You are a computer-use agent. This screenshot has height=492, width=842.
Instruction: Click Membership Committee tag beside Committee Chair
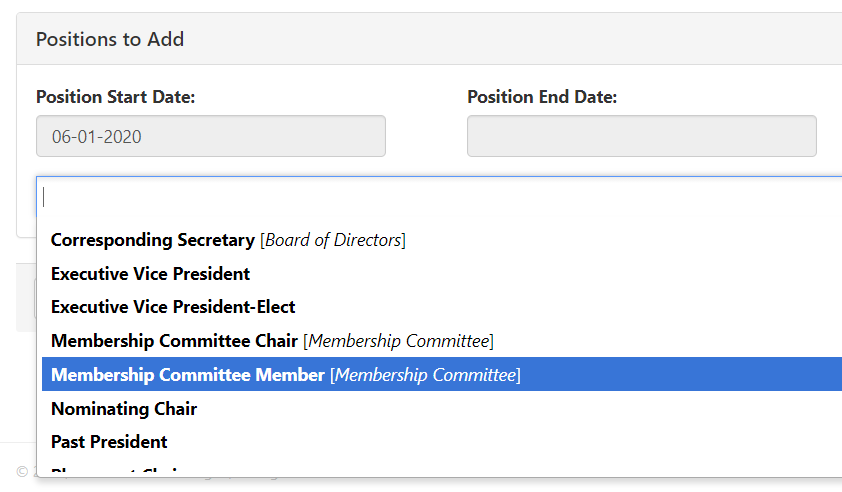(x=399, y=341)
